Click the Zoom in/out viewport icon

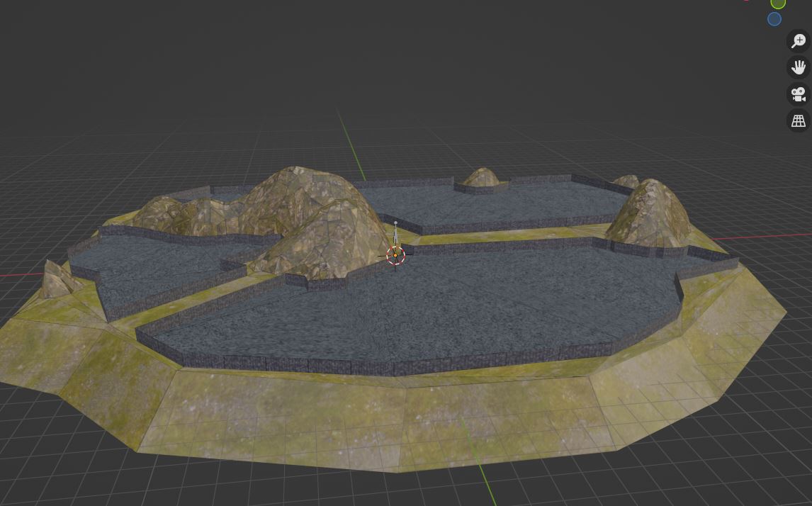798,41
